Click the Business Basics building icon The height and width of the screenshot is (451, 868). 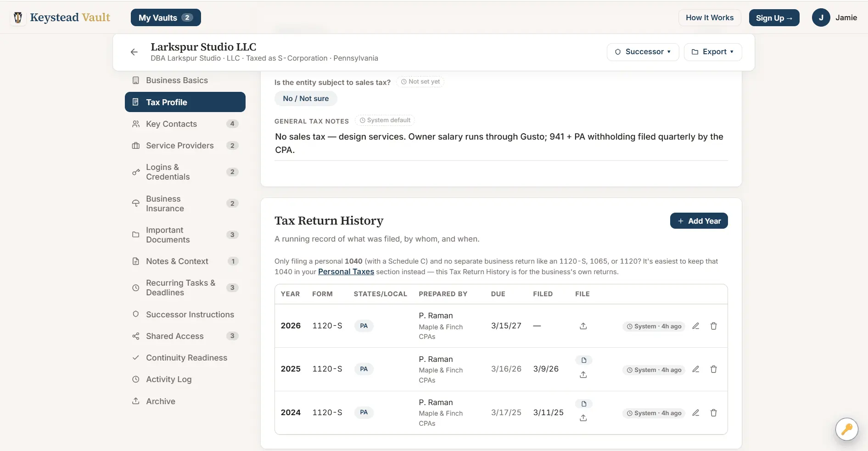(x=136, y=80)
